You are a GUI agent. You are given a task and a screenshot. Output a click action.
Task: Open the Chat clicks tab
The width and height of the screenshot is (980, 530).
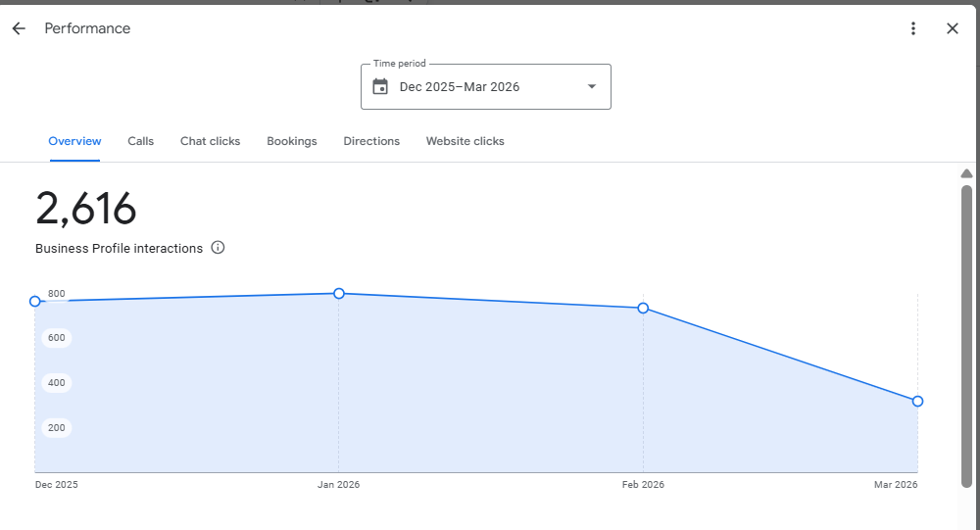tap(210, 141)
